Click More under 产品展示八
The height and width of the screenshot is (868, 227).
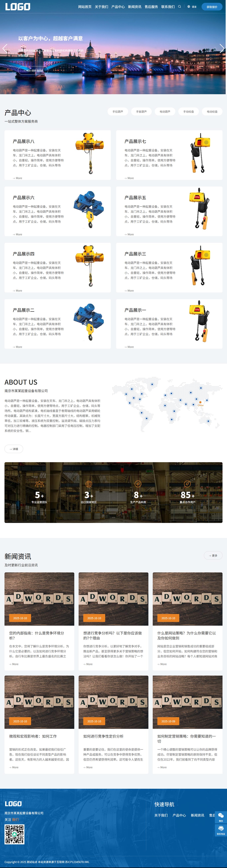tap(17, 178)
